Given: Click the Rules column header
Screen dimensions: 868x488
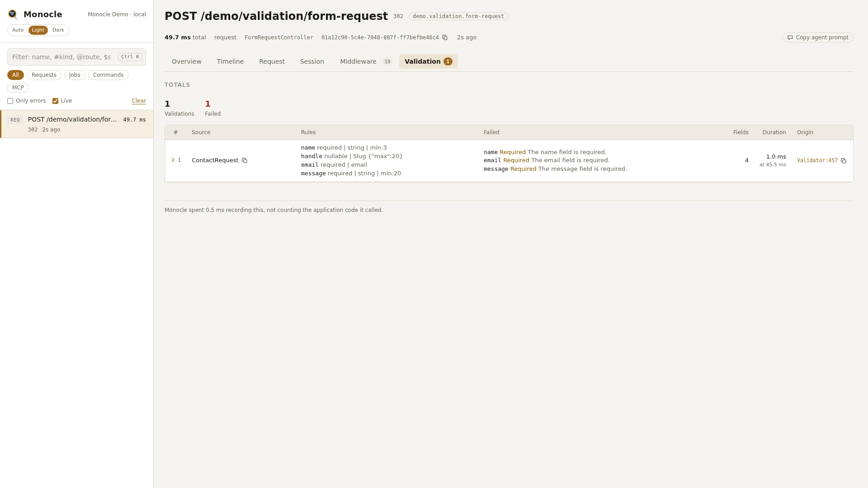Looking at the screenshot, I should click(308, 132).
